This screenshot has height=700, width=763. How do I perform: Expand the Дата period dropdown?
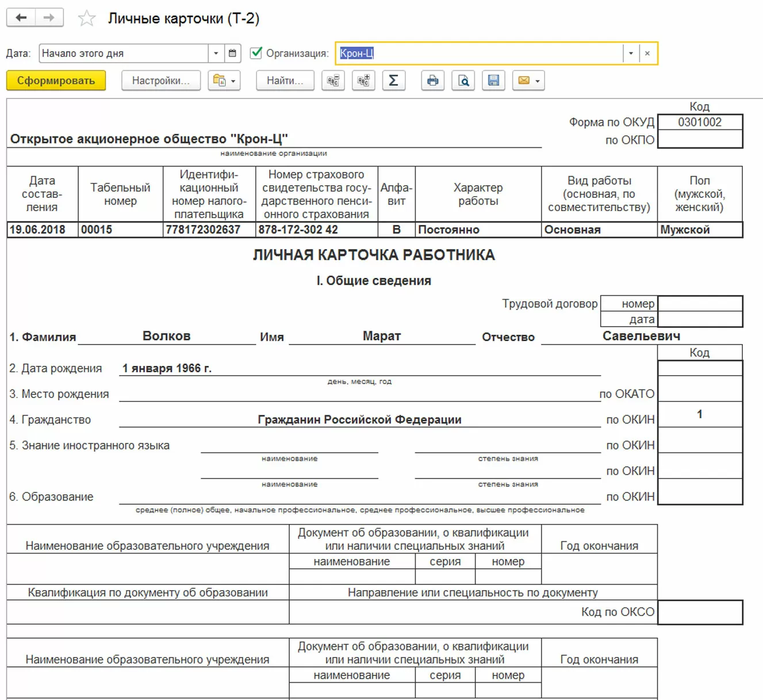pyautogui.click(x=216, y=53)
